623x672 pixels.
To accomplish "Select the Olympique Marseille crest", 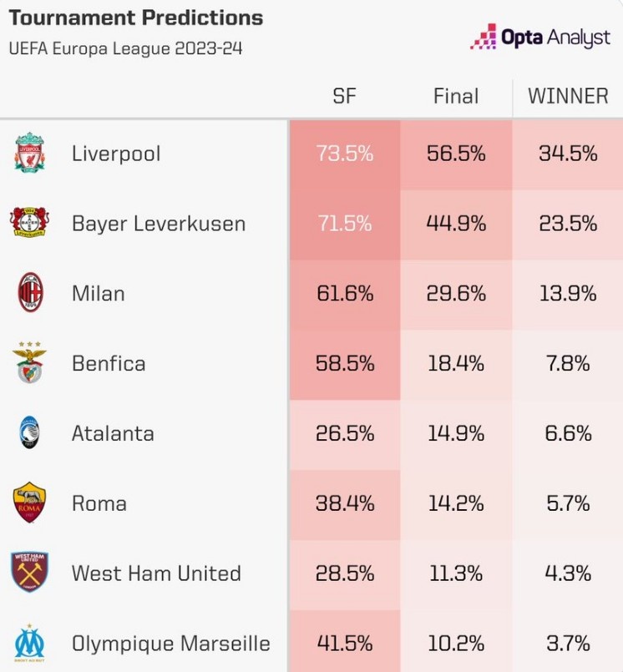I will point(29,643).
